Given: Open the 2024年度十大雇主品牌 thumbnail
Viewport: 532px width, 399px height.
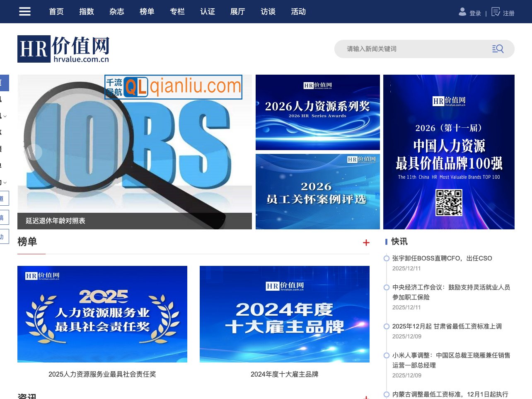Looking at the screenshot, I should pyautogui.click(x=285, y=314).
